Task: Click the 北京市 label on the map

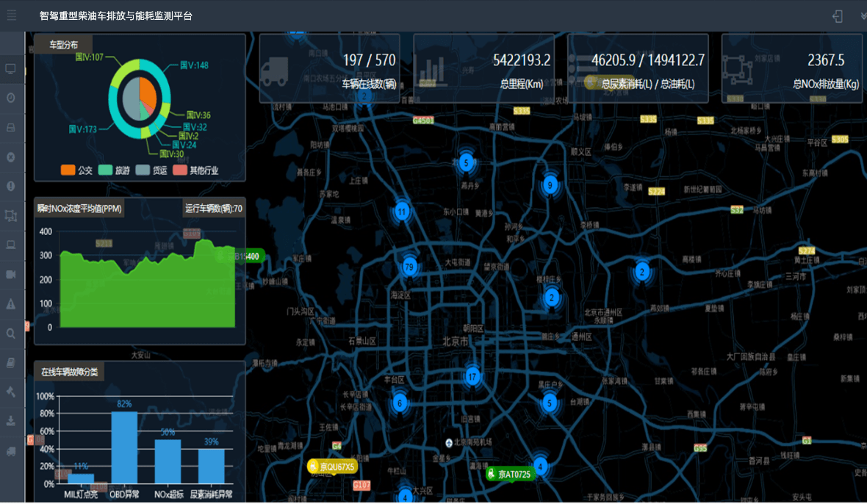Action: 455,342
